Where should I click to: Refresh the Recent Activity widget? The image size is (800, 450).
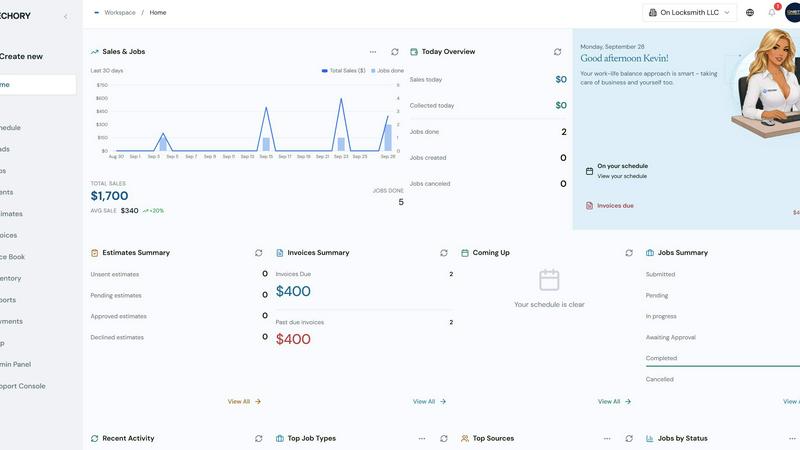tap(259, 439)
